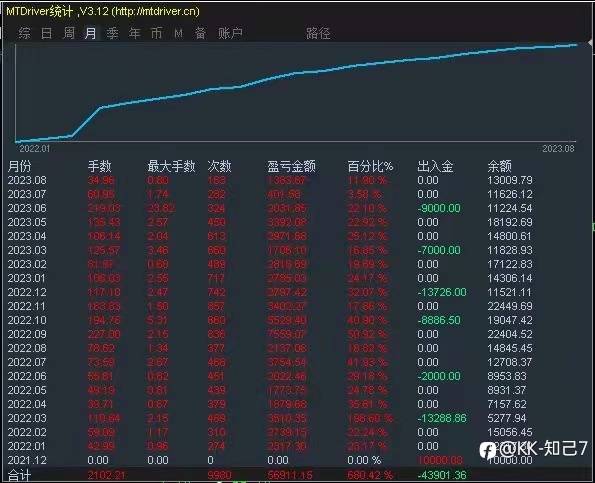Click balance value 22404.52
This screenshot has height=483, width=595.
[x=510, y=334]
